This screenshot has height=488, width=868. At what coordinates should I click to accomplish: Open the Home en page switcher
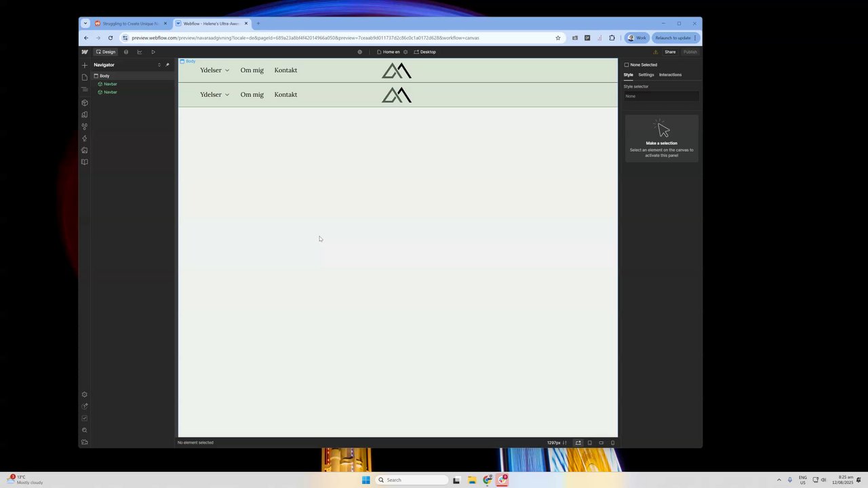[389, 52]
